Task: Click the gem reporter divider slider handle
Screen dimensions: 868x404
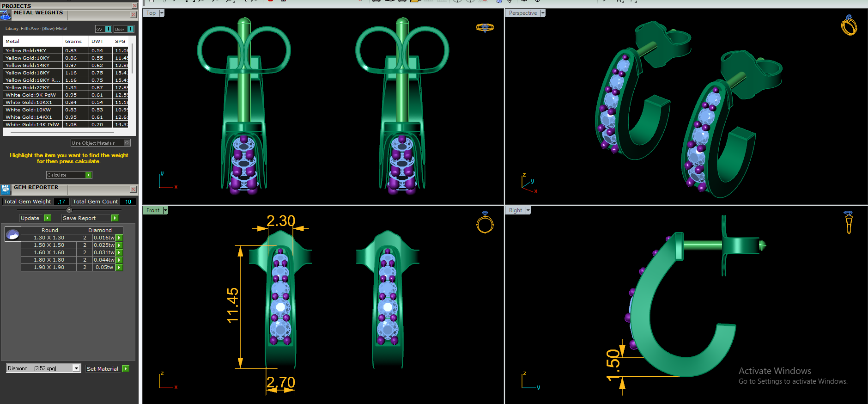Action: [69, 210]
